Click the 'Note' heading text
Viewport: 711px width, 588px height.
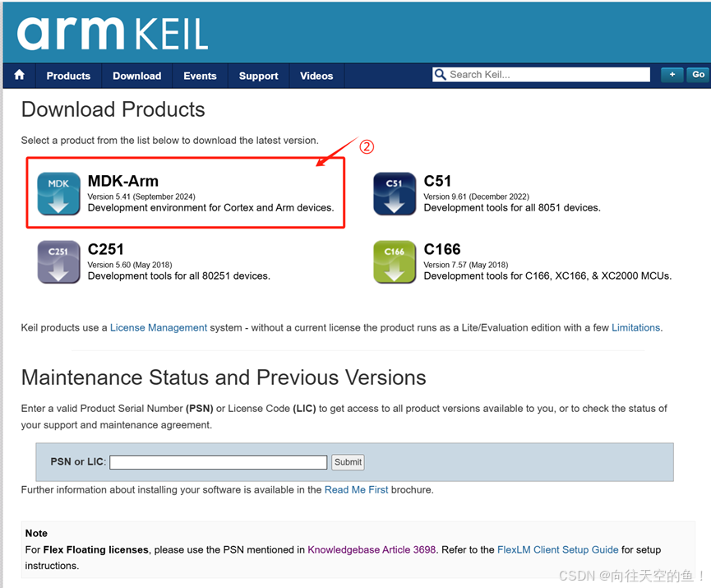point(36,533)
